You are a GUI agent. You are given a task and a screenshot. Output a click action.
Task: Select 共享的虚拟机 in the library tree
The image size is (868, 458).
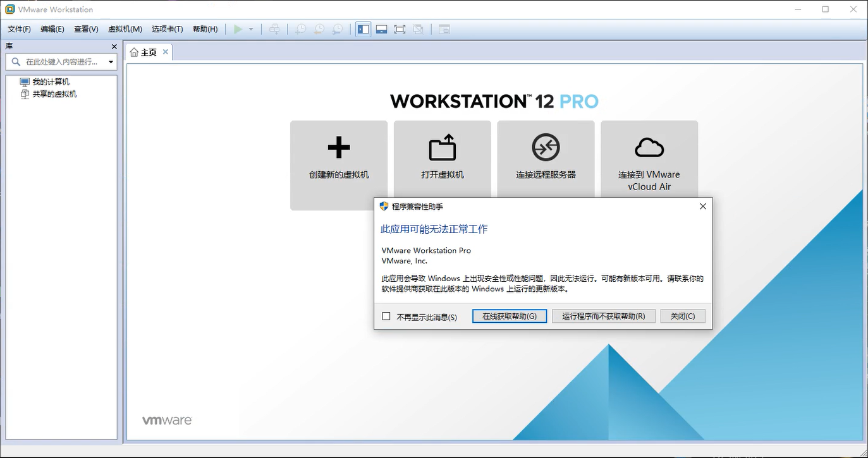(x=55, y=94)
